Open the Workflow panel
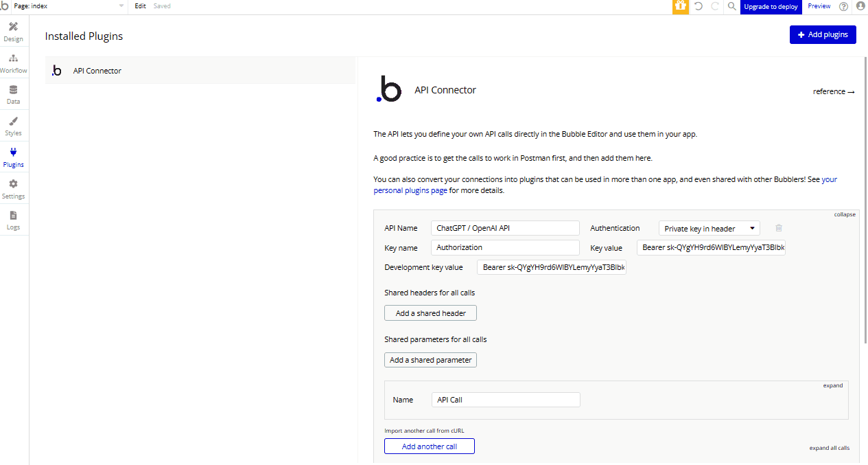 pos(13,62)
